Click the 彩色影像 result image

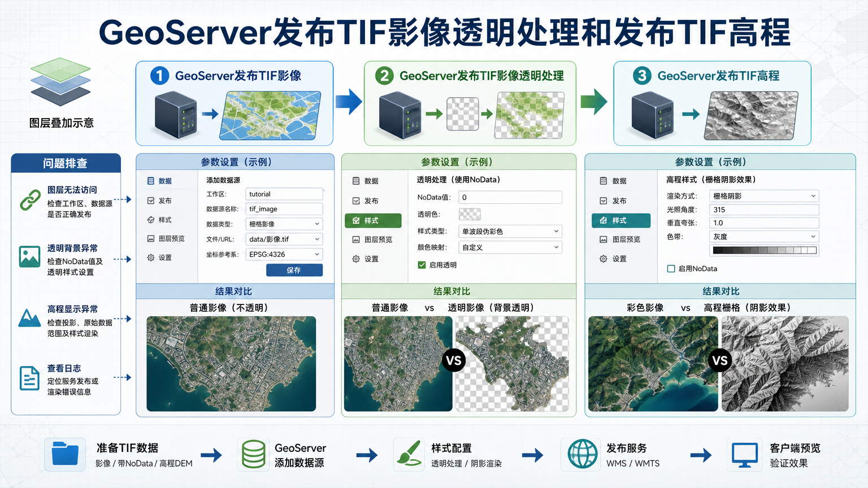(653, 364)
